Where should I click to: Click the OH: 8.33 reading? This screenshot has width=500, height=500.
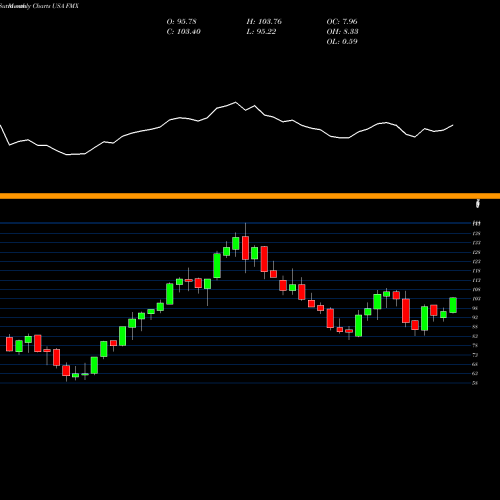coord(342,32)
